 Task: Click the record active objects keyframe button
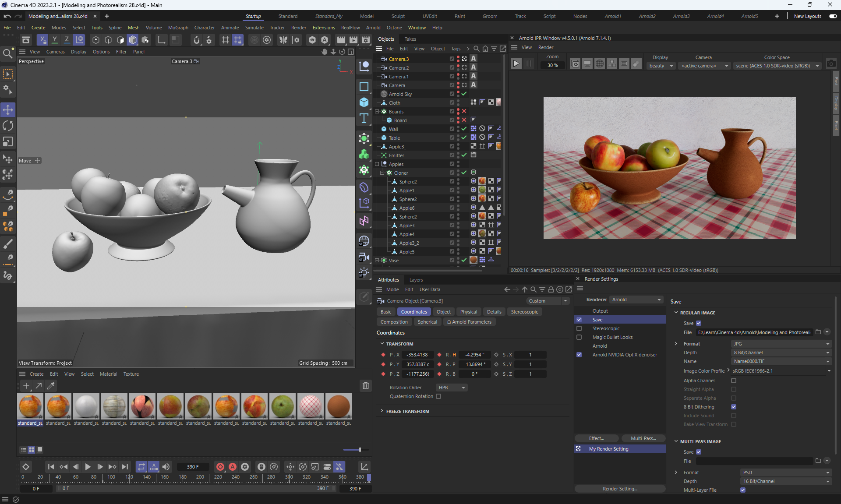pyautogui.click(x=220, y=467)
